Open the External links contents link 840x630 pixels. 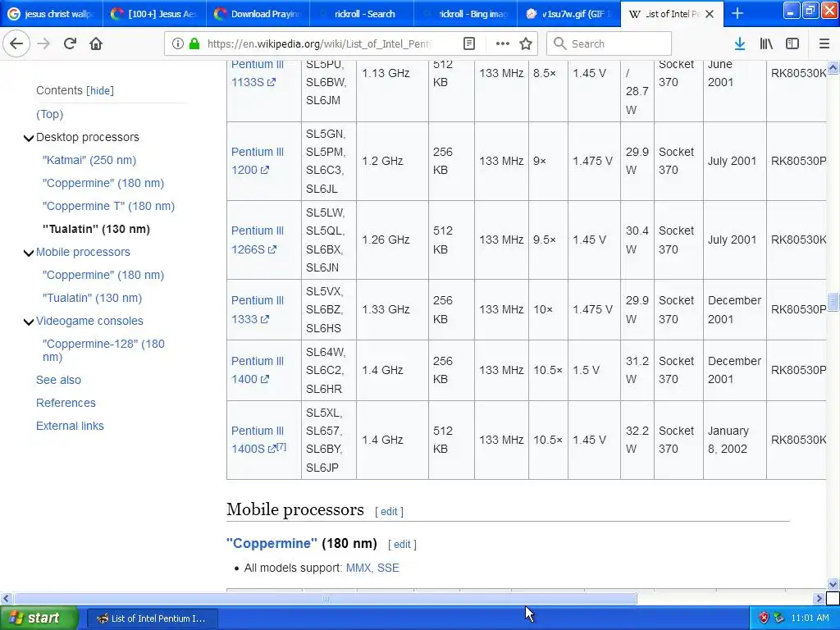click(71, 426)
